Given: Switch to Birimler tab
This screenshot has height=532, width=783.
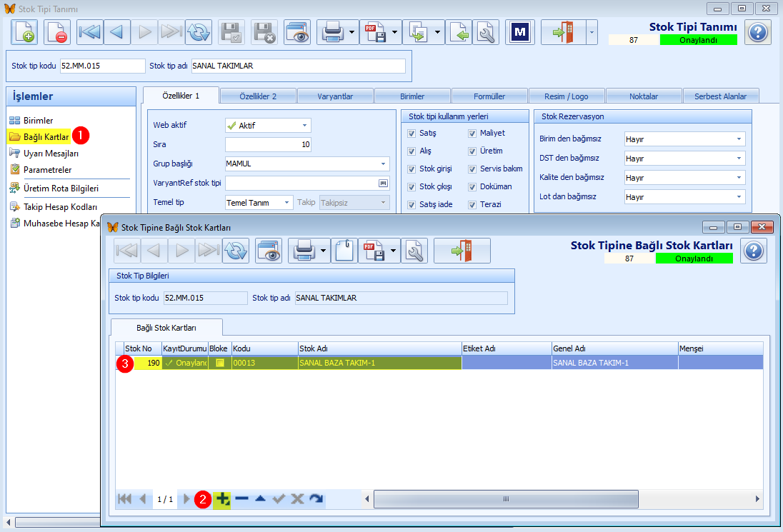Looking at the screenshot, I should [x=412, y=96].
